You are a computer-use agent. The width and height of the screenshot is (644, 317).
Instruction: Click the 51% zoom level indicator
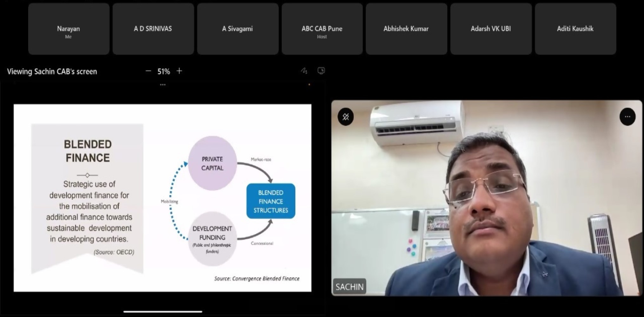pyautogui.click(x=164, y=71)
